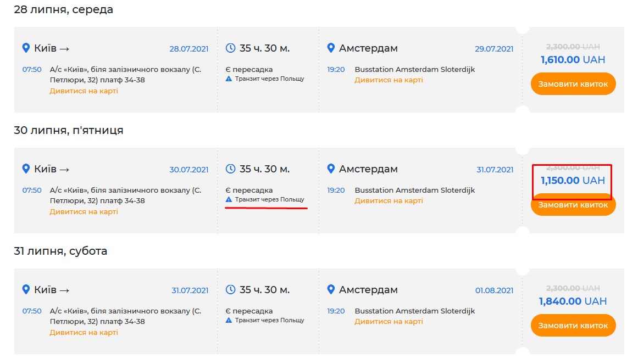Click Kyiv location pin icon for 28 July trip
Image resolution: width=638 pixels, height=364 pixels.
[x=25, y=48]
